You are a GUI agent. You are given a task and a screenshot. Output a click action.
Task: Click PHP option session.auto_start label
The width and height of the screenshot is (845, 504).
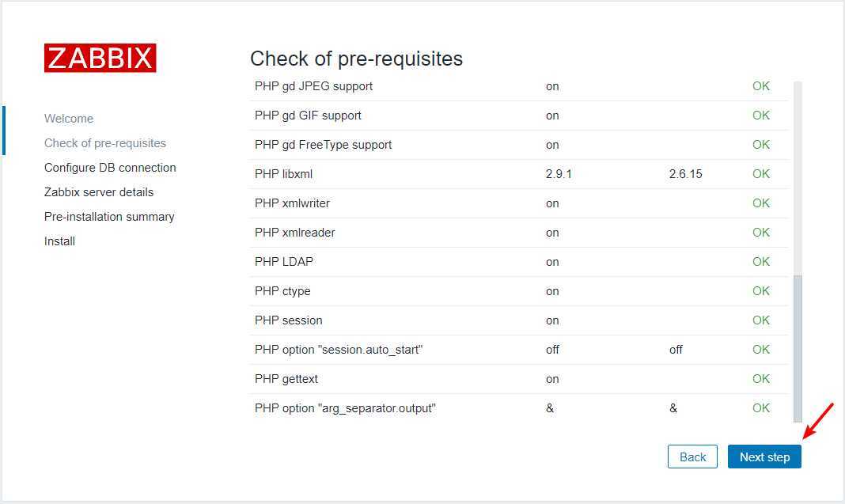[x=339, y=350]
